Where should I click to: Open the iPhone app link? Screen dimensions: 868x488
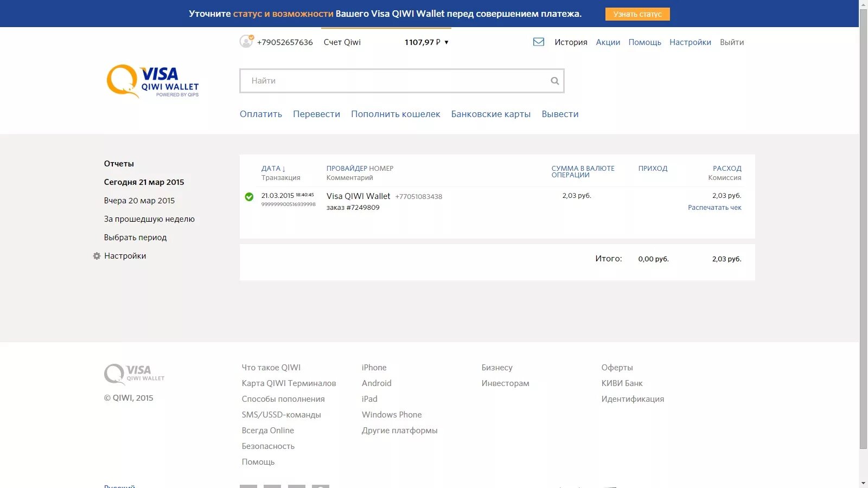click(x=374, y=368)
